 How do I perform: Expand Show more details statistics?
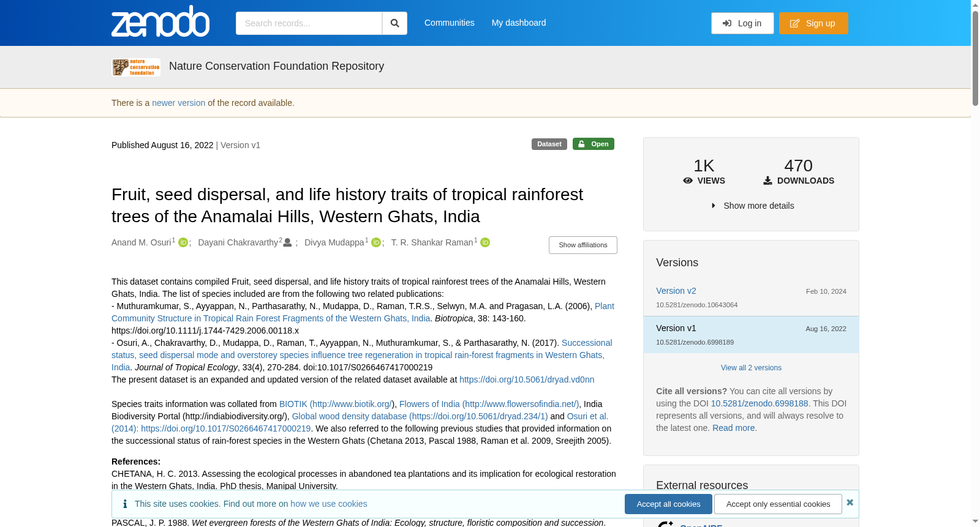(752, 206)
